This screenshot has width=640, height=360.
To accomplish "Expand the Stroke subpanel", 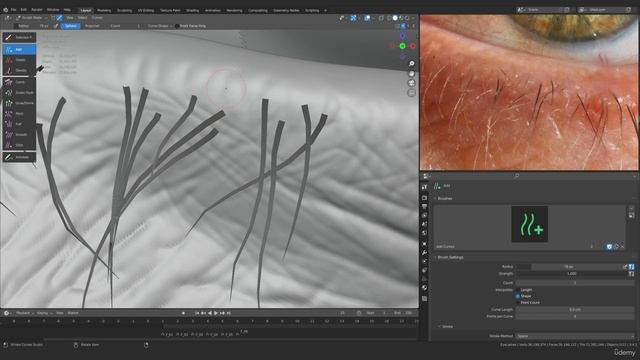I will click(446, 327).
